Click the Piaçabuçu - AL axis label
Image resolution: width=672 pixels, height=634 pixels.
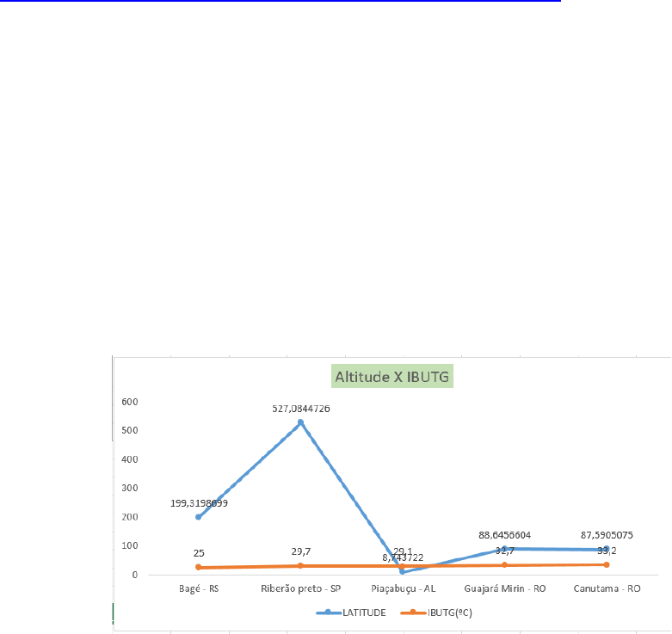click(402, 588)
